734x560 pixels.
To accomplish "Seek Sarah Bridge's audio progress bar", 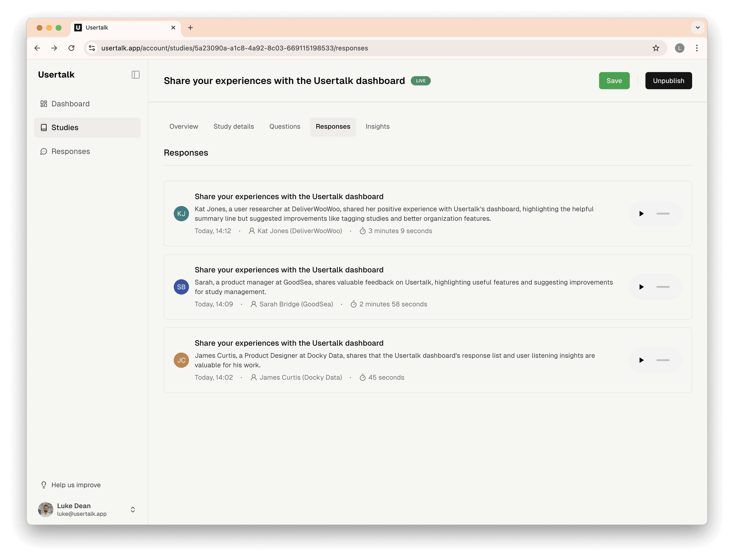I will [663, 287].
